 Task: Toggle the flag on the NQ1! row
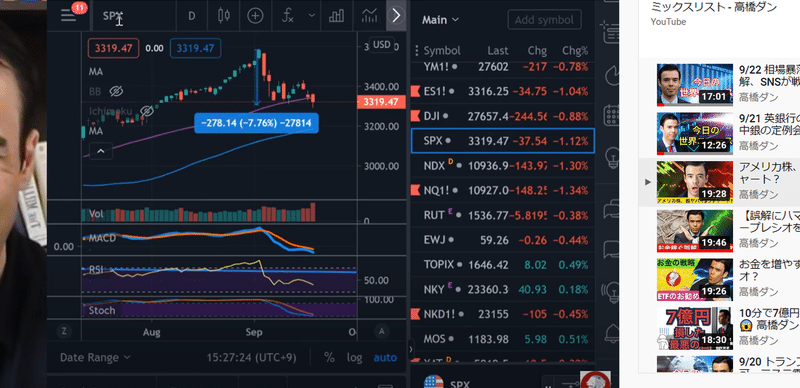pos(415,190)
